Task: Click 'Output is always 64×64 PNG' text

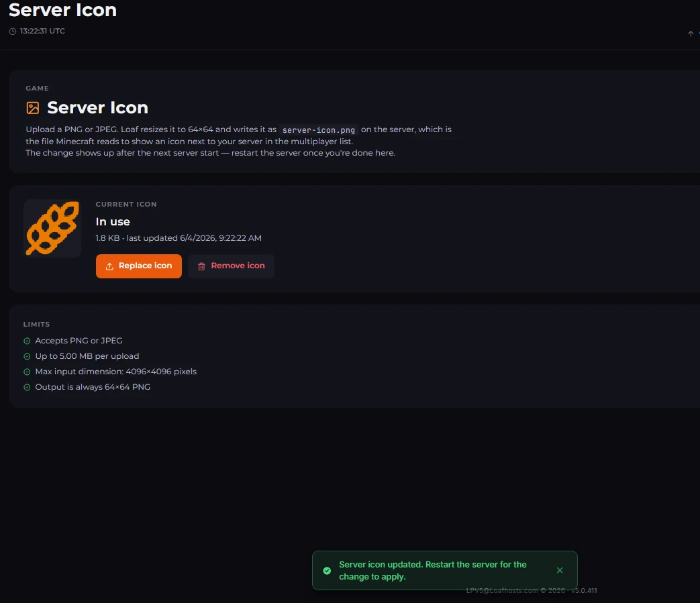Action: (93, 387)
